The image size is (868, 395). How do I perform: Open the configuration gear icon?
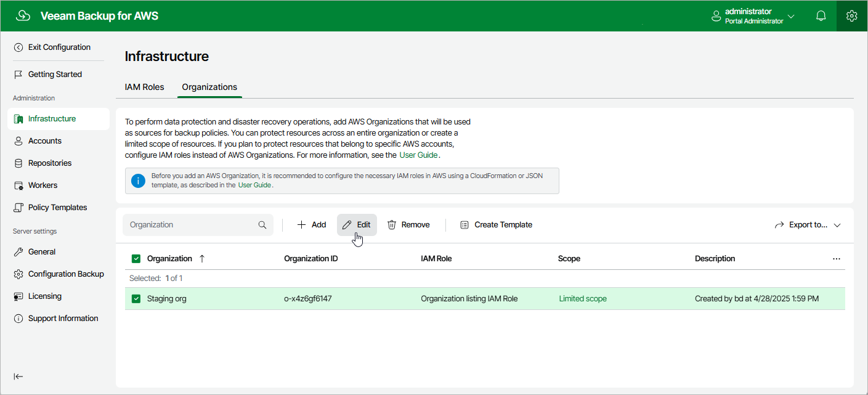click(x=852, y=16)
